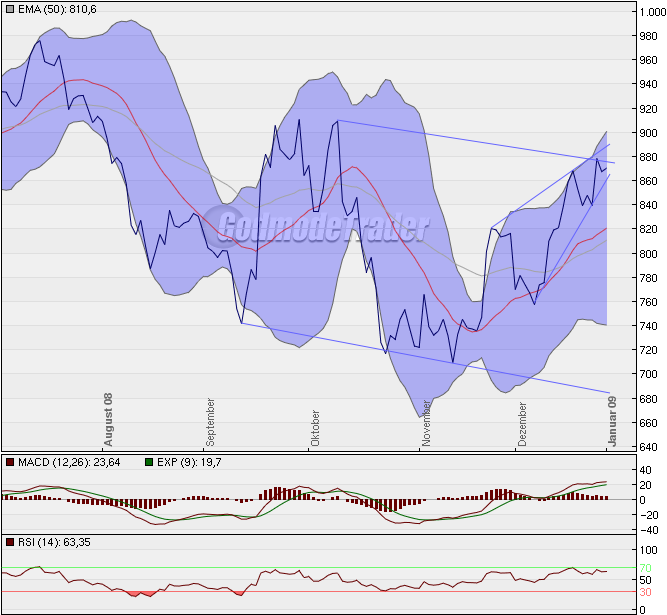Click the 660 price axis value
This screenshot has width=667, height=615.
[649, 423]
